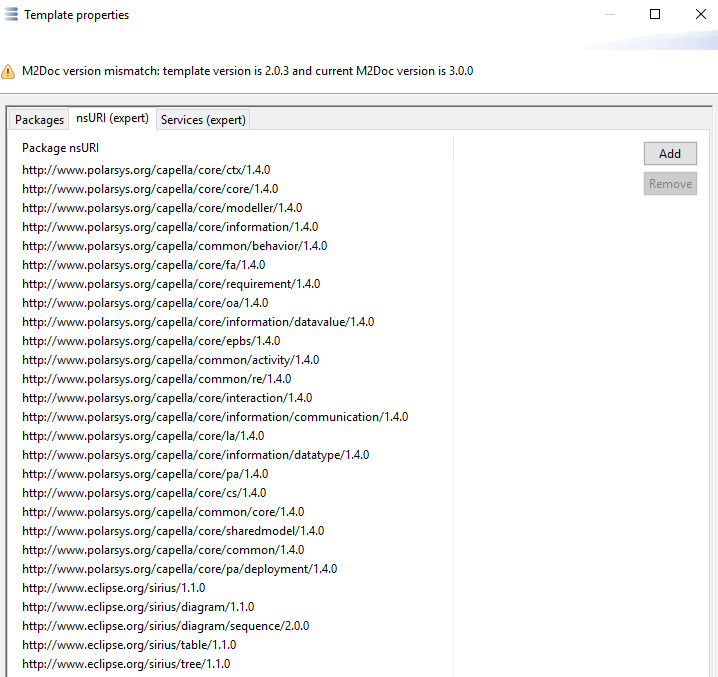
Task: Select the capella/core/modeller/1.4.0 nsURI
Action: coord(162,208)
